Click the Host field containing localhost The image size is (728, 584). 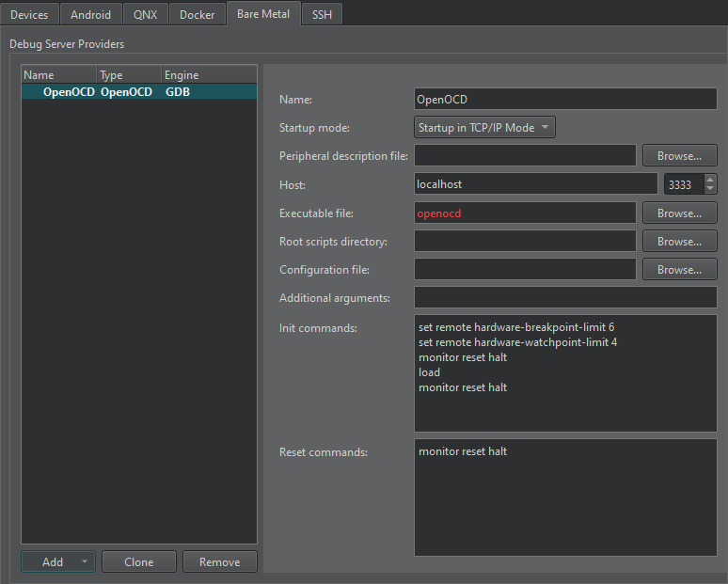[x=534, y=184]
